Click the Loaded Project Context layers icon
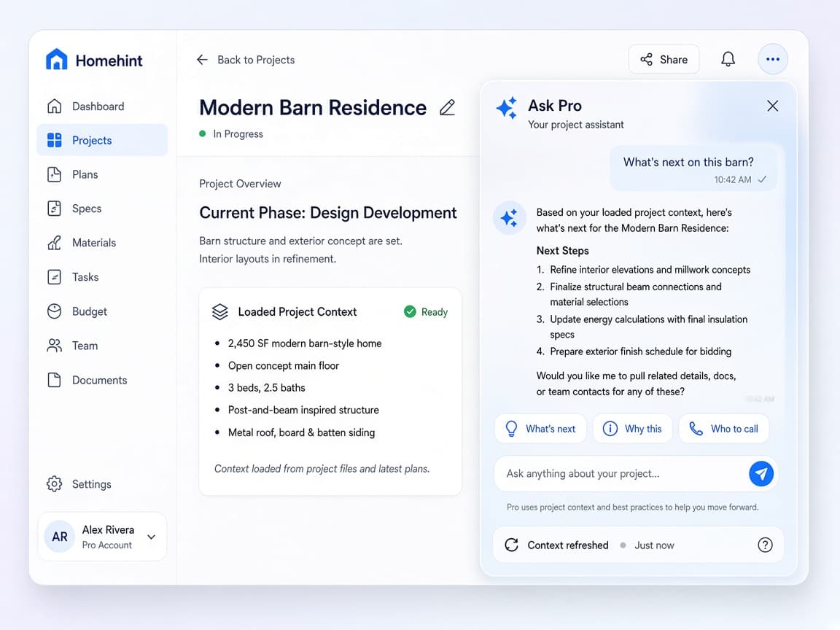The width and height of the screenshot is (840, 630). pyautogui.click(x=219, y=312)
